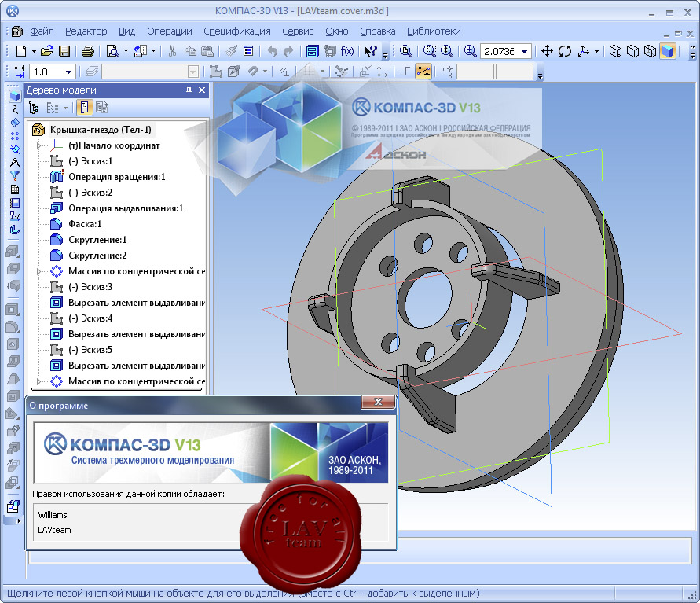The width and height of the screenshot is (700, 603).
Task: Open the measurements tab with compass icon
Action: point(15,163)
